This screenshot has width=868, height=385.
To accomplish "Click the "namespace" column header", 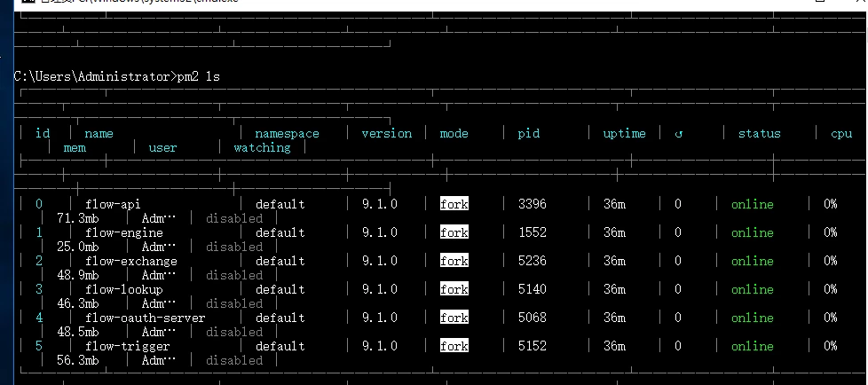I will click(287, 135).
